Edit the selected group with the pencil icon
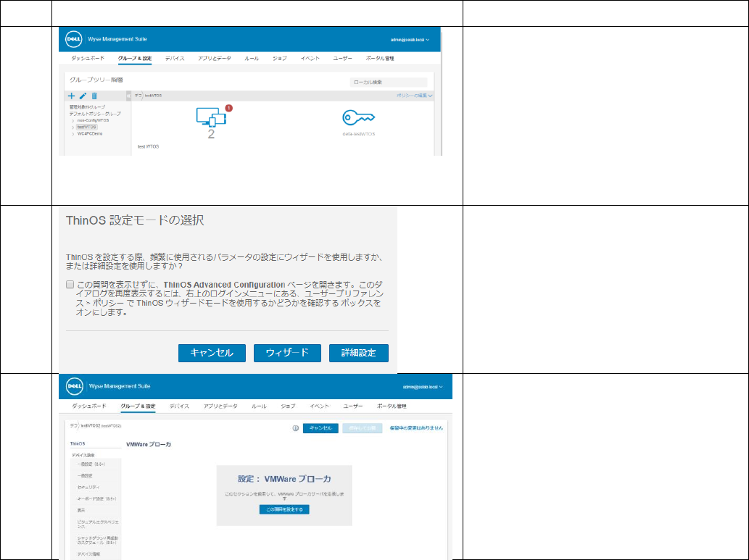 coord(83,96)
